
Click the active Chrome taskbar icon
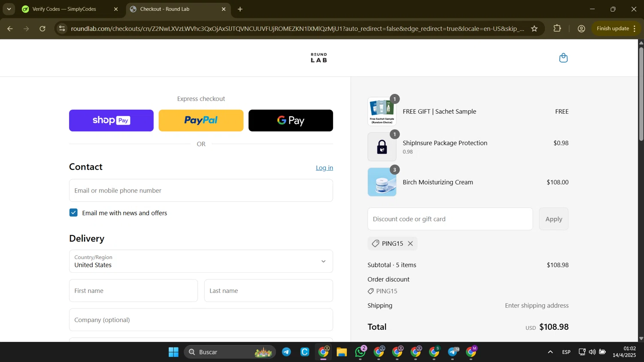pos(323,352)
